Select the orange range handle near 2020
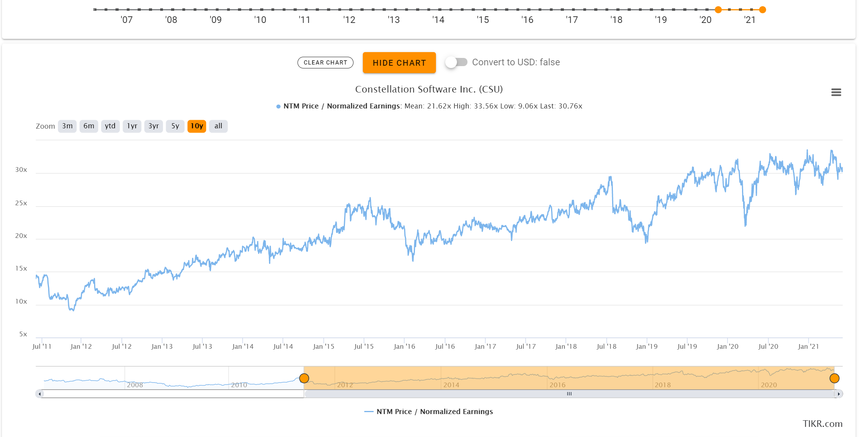The image size is (868, 437). tap(304, 378)
